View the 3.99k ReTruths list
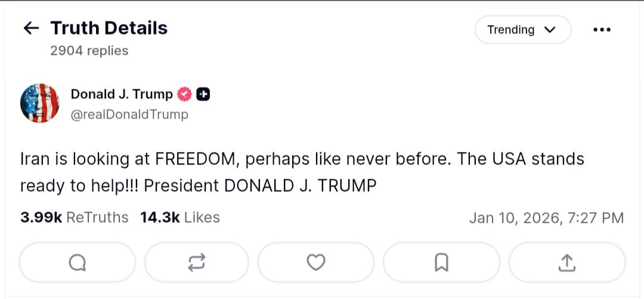Screen dimensions: 644x299 tap(74, 218)
